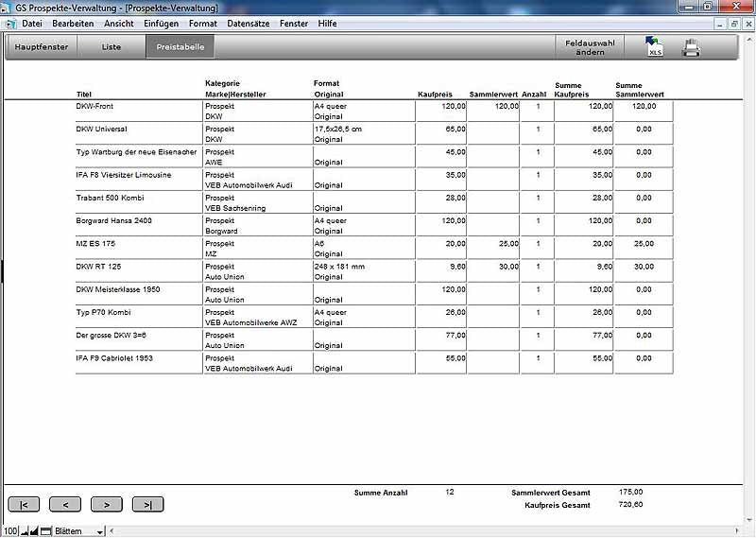Screen dimensions: 756x538
Task: Click the application icon beside Datei menu
Action: pyautogui.click(x=9, y=24)
